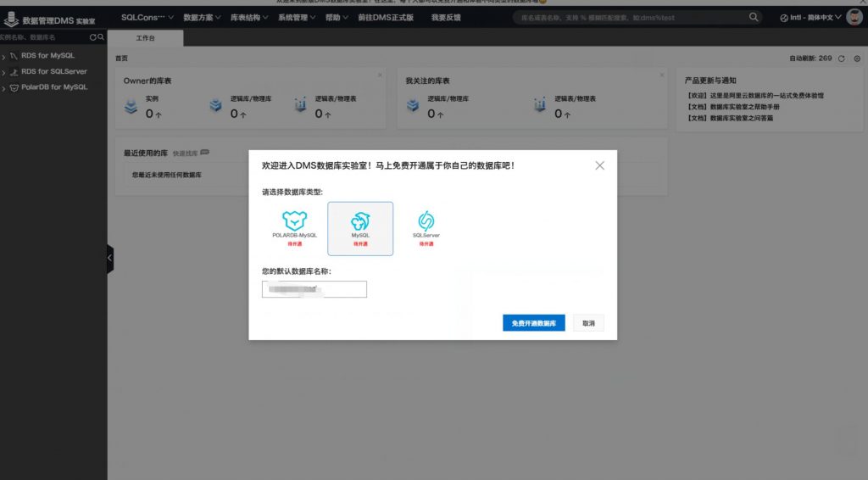Click the 产品更新与通知 heading
Viewport: 868px width, 480px height.
(710, 81)
